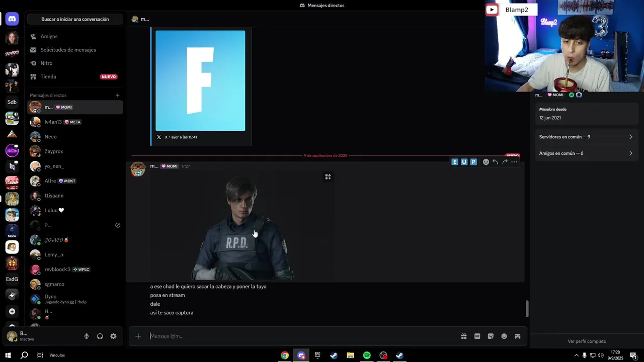The width and height of the screenshot is (644, 362).
Task: Add a server with plus circle
Action: click(x=12, y=311)
